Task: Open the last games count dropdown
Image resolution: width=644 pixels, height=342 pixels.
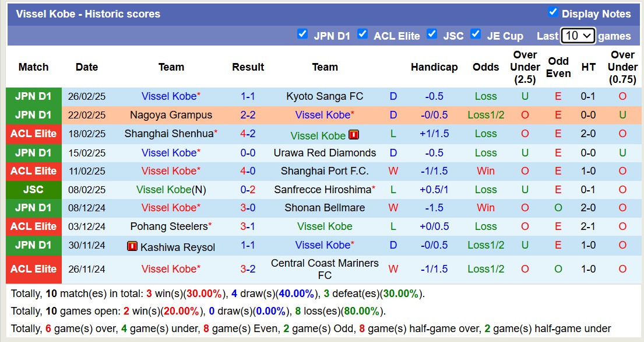Action: tap(577, 35)
